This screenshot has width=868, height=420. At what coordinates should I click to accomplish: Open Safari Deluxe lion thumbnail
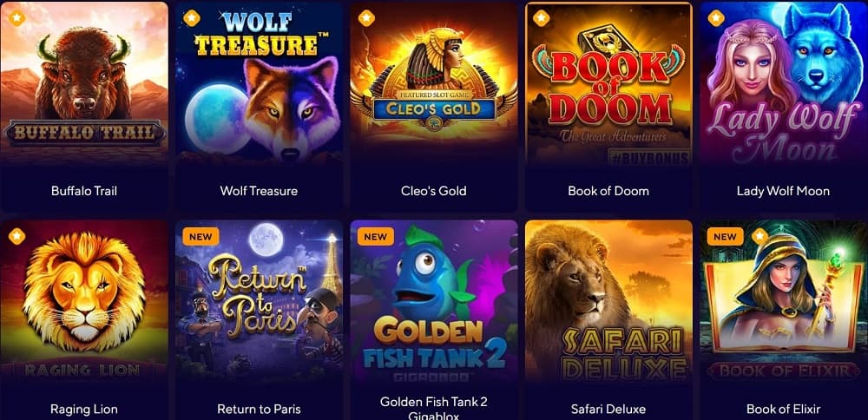pyautogui.click(x=609, y=303)
